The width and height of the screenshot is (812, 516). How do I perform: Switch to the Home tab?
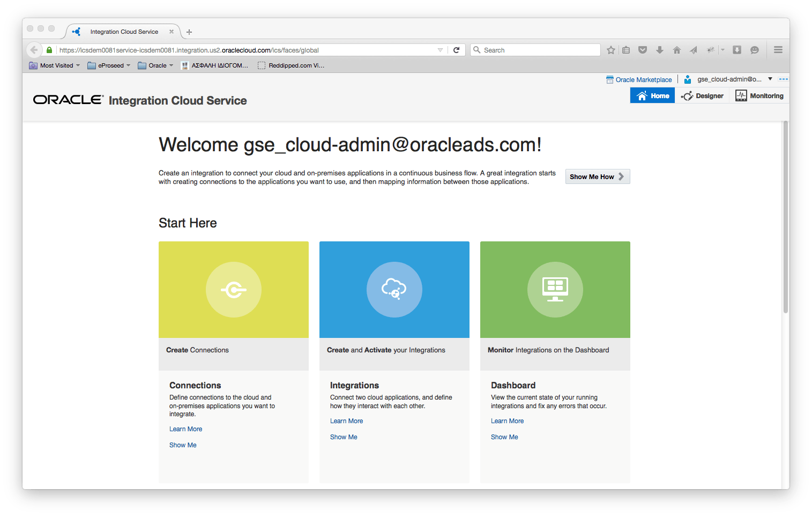[652, 96]
